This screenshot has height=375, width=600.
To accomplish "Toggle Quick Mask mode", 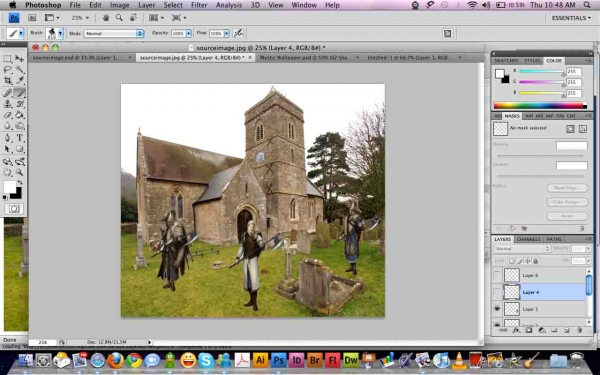I will click(x=14, y=209).
